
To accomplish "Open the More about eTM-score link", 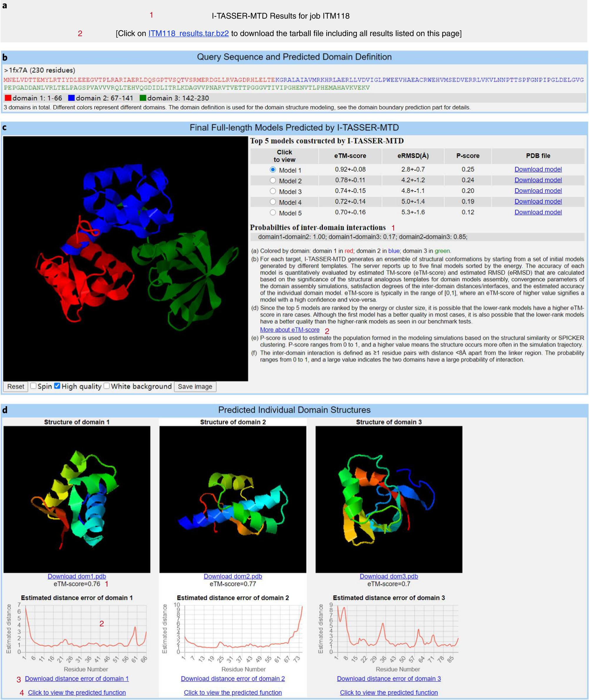I will (289, 330).
